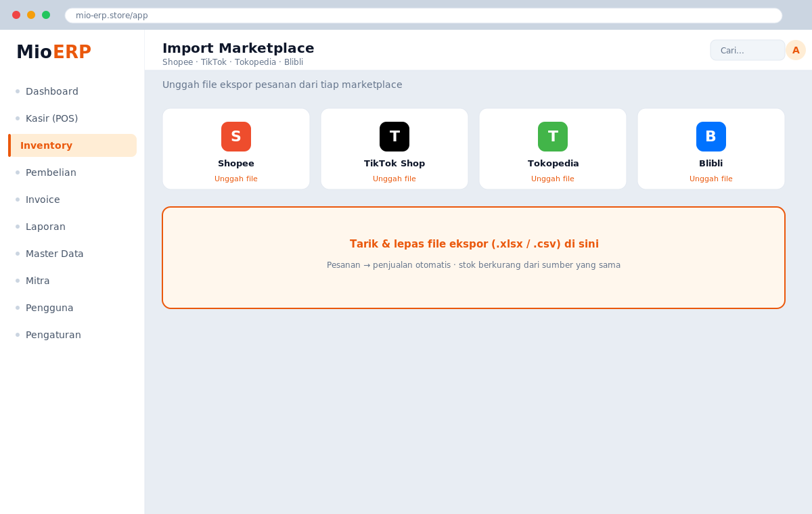The height and width of the screenshot is (514, 812).
Task: Click the file drop zone area
Action: [x=474, y=258]
